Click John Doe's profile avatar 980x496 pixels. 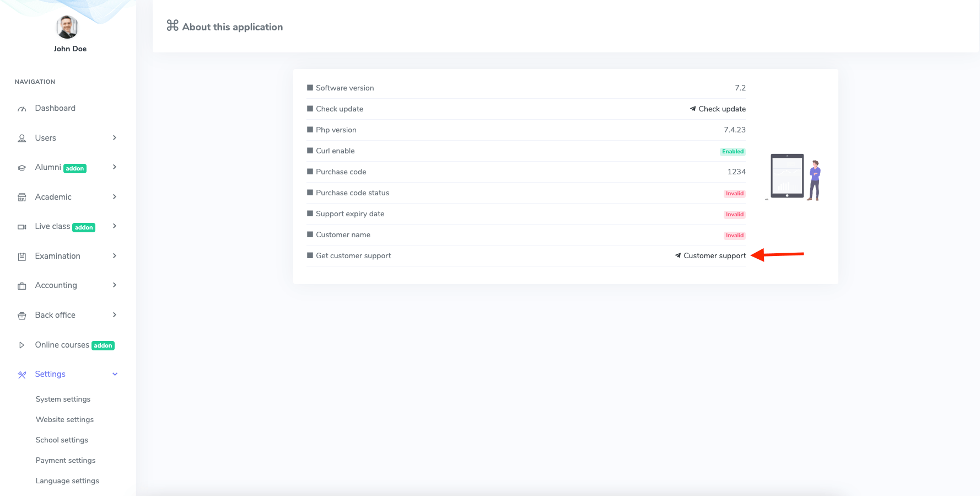tap(67, 27)
